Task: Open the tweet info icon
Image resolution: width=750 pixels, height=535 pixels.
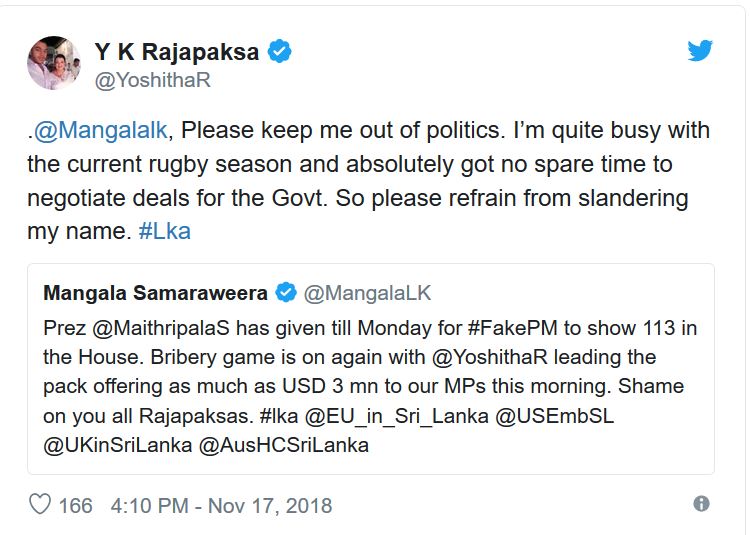Action: click(x=701, y=505)
